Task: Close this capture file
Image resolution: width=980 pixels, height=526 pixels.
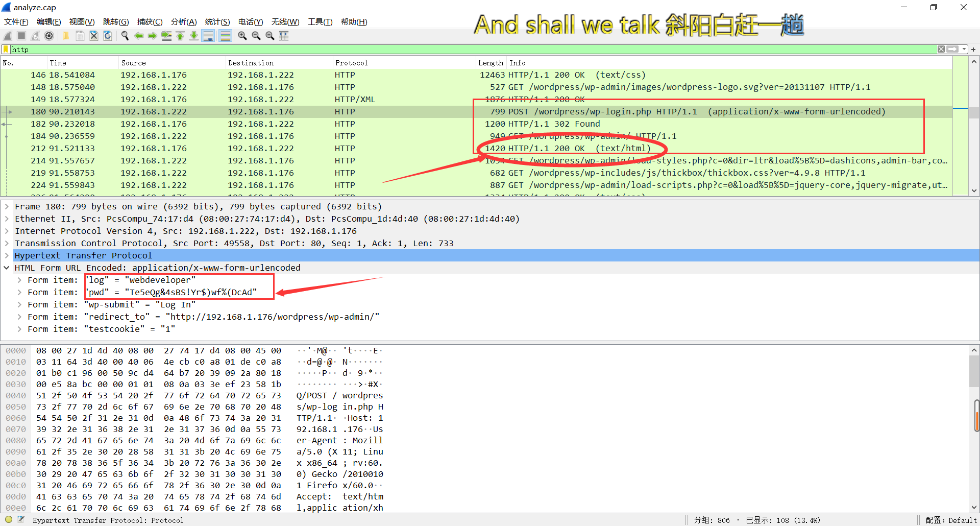Action: [x=94, y=36]
